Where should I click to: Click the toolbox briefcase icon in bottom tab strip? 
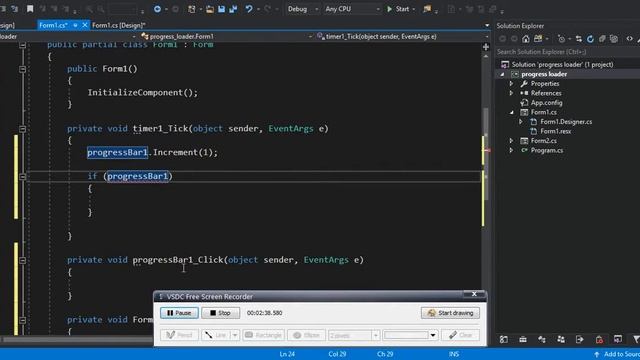(522, 340)
